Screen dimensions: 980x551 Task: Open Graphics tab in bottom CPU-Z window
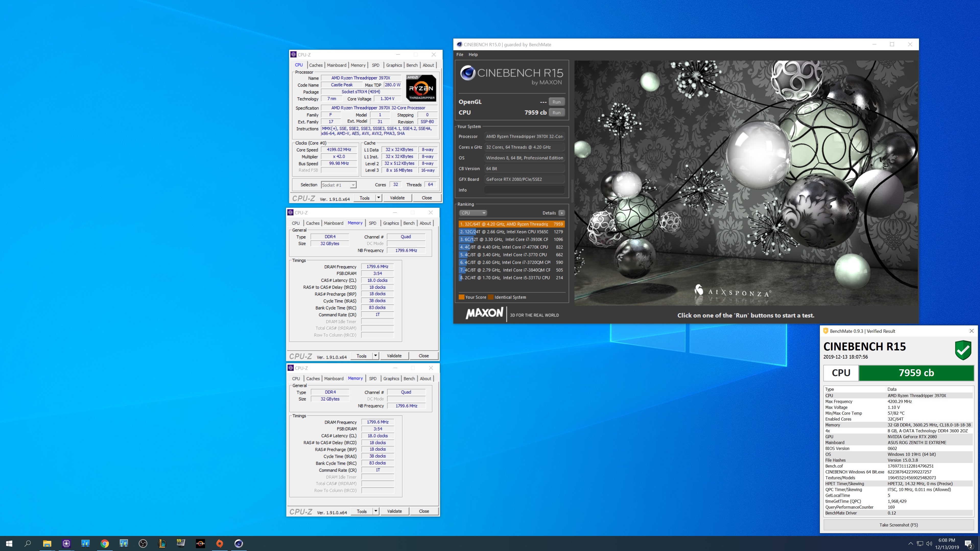pos(391,378)
